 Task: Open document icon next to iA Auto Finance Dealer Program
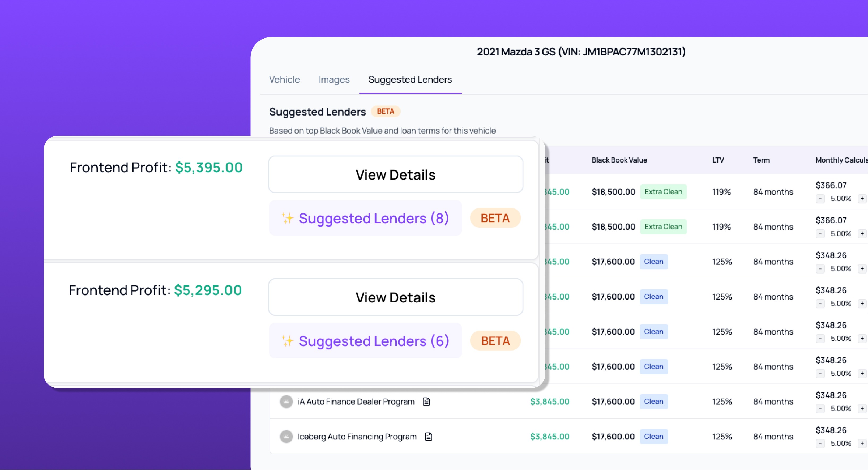click(426, 401)
